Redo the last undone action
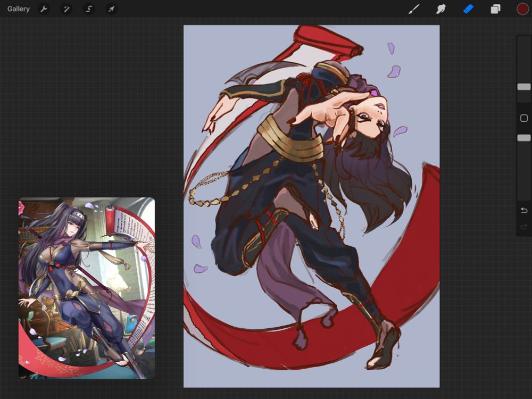The width and height of the screenshot is (532, 399). pyautogui.click(x=524, y=227)
